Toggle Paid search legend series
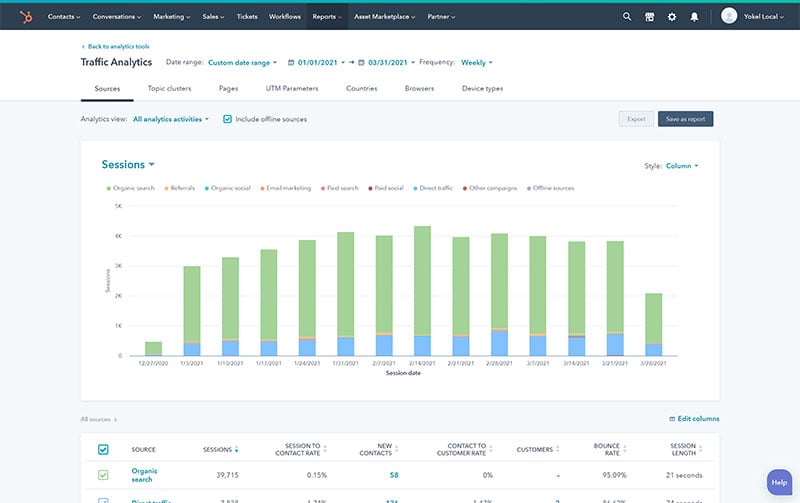 tap(340, 188)
